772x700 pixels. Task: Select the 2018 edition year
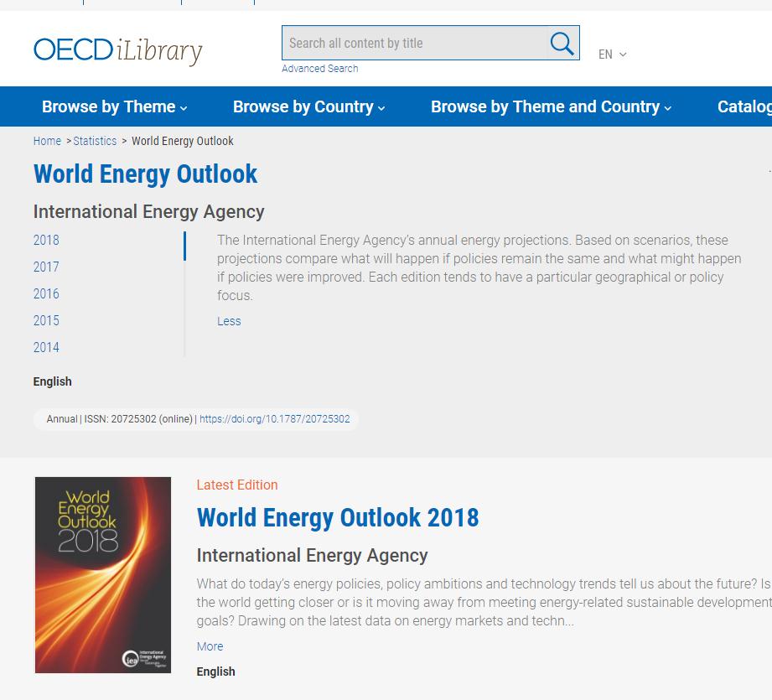pos(46,241)
